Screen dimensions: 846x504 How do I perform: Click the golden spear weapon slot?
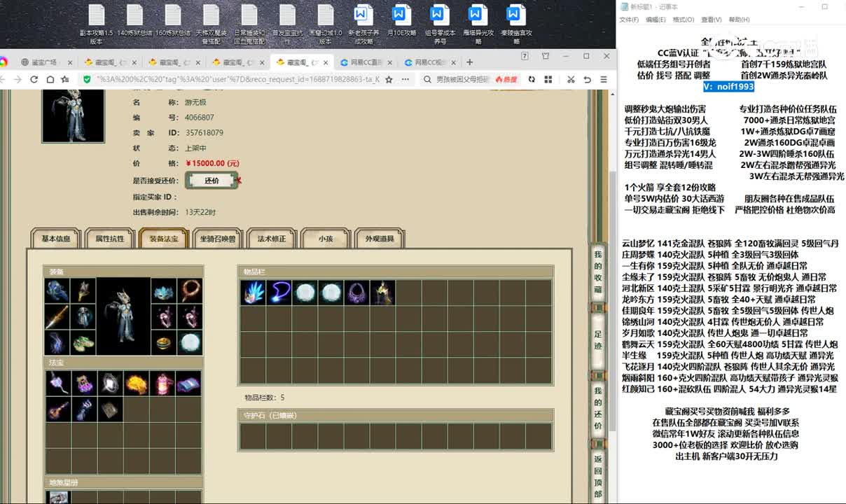point(57,317)
